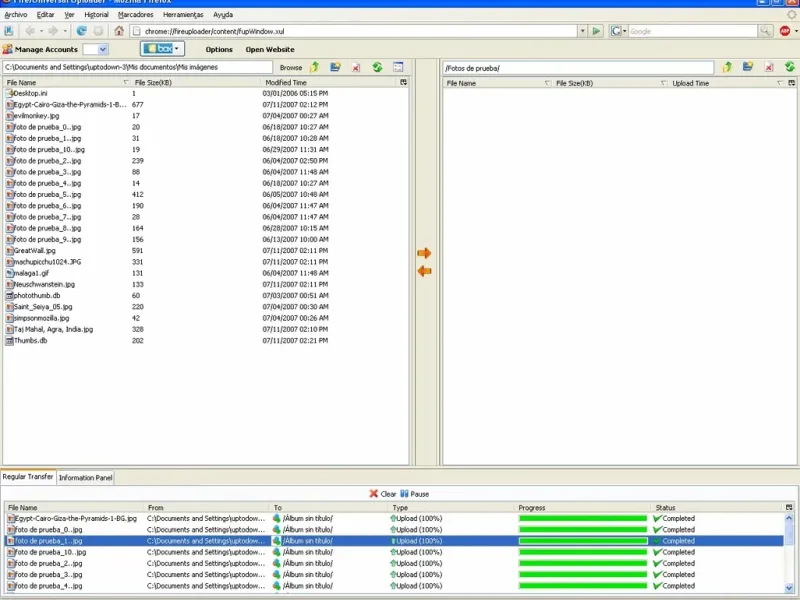This screenshot has width=800, height=600.
Task: Click progress bar of foto de prueba_10..jpg transfer
Action: tap(583, 552)
